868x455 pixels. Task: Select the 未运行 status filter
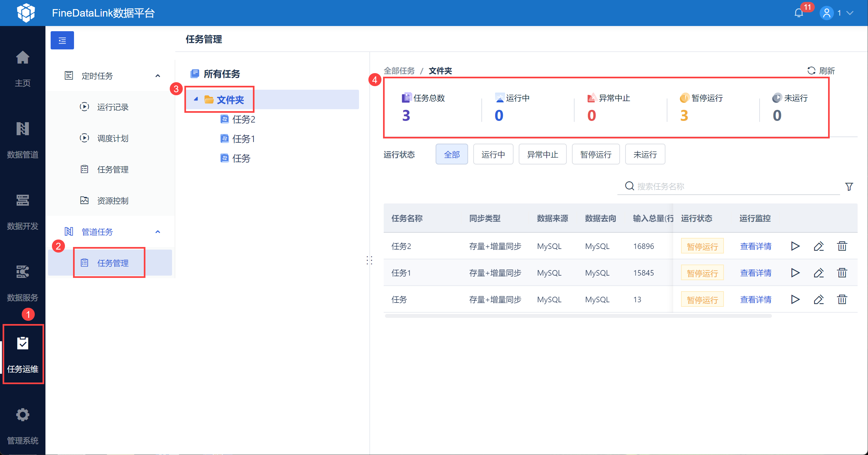(645, 154)
